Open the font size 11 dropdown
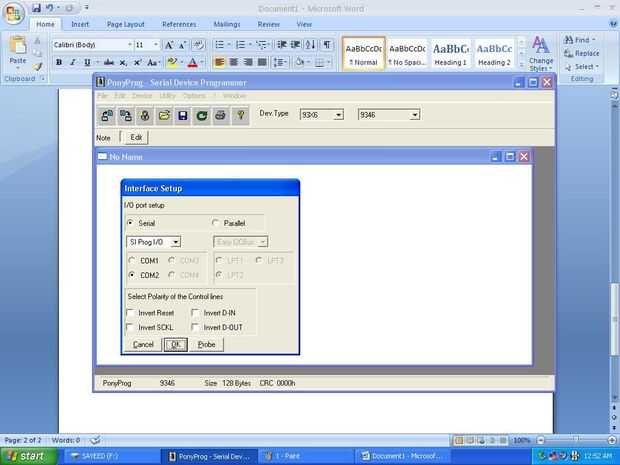 (156, 45)
